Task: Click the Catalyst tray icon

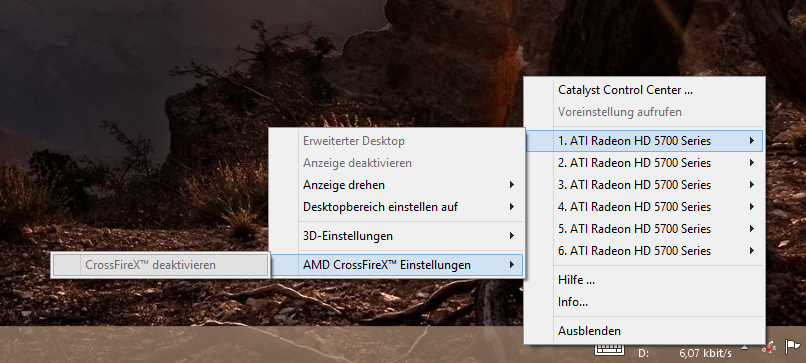Action: [x=769, y=349]
